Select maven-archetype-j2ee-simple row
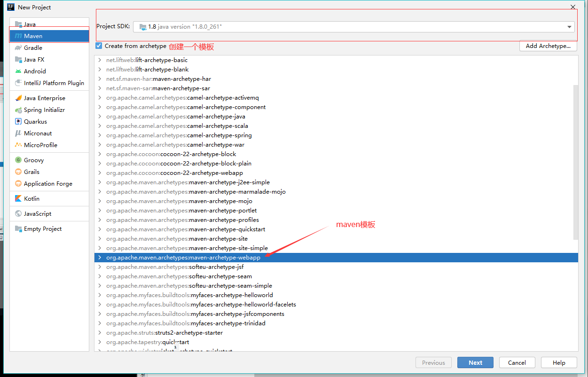The height and width of the screenshot is (377, 588). click(336, 182)
